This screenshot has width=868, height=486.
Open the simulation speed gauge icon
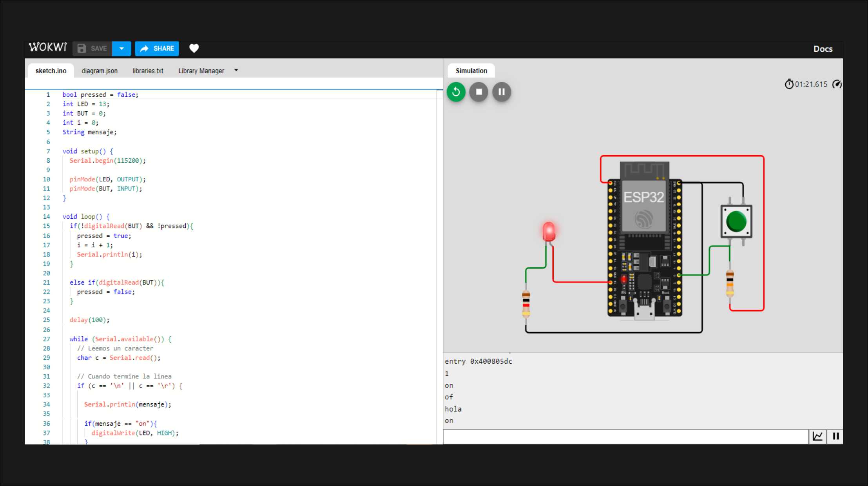pos(837,84)
